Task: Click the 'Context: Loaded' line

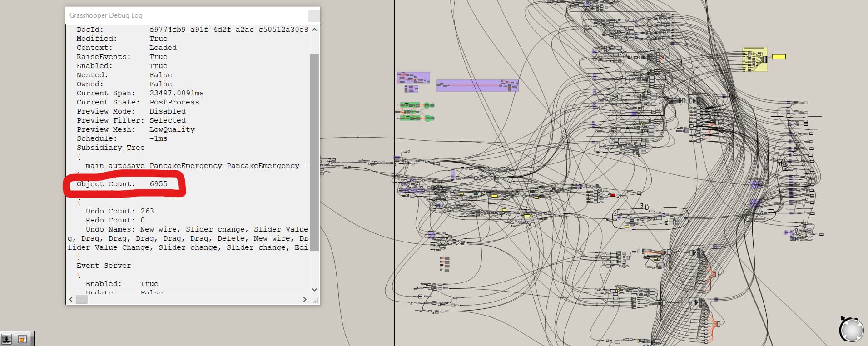Action: click(127, 48)
